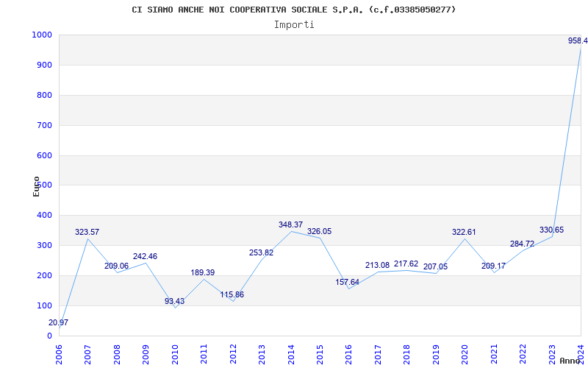Click y-axis value 500

(x=44, y=185)
